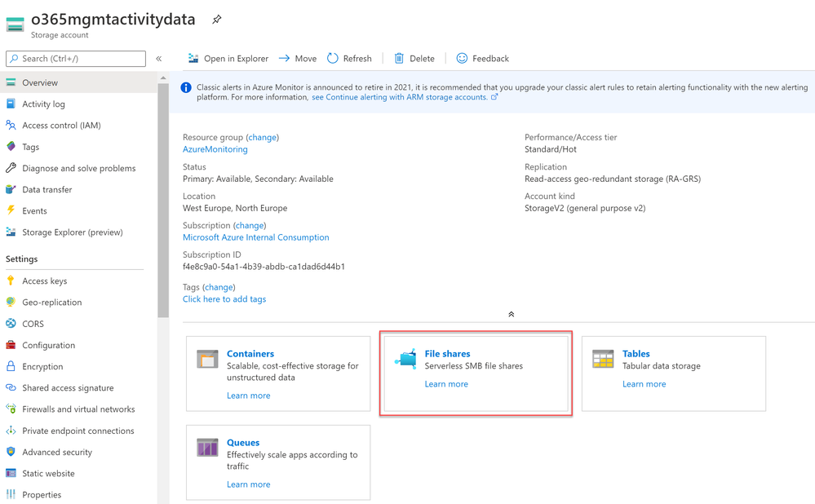
Task: Open the Containers tile title
Action: point(250,354)
